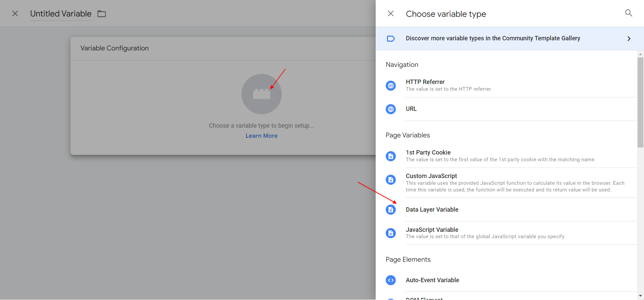The width and height of the screenshot is (644, 300).
Task: Open the folder icon beside Untitled Variable
Action: coord(102,14)
